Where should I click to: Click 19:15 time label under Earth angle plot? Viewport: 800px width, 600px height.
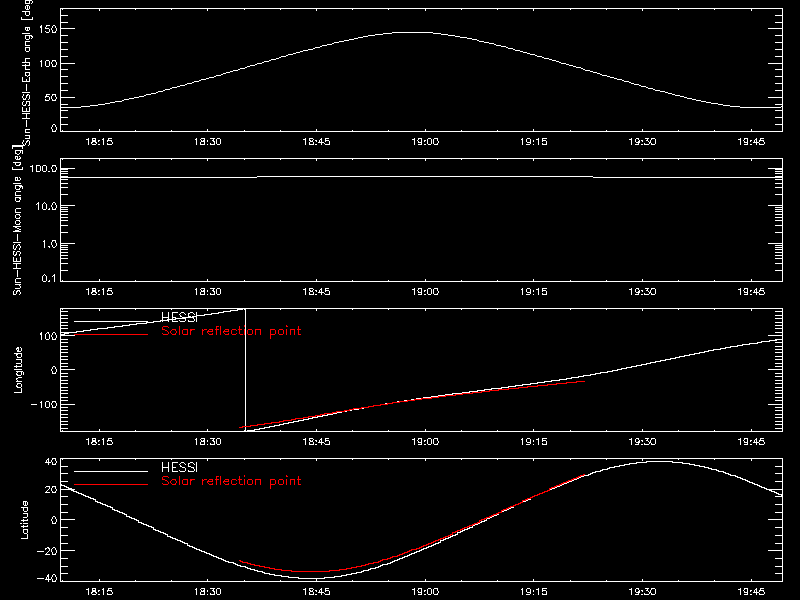point(534,142)
